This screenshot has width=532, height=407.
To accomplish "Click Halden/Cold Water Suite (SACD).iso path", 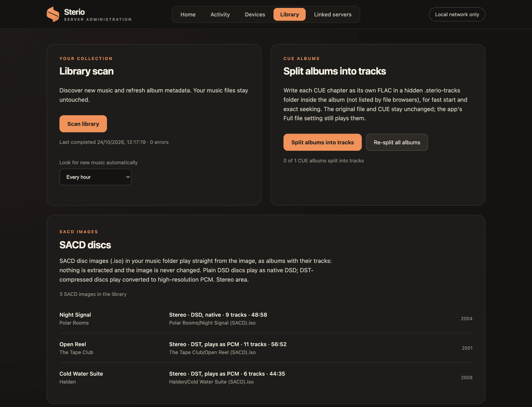I will point(211,382).
